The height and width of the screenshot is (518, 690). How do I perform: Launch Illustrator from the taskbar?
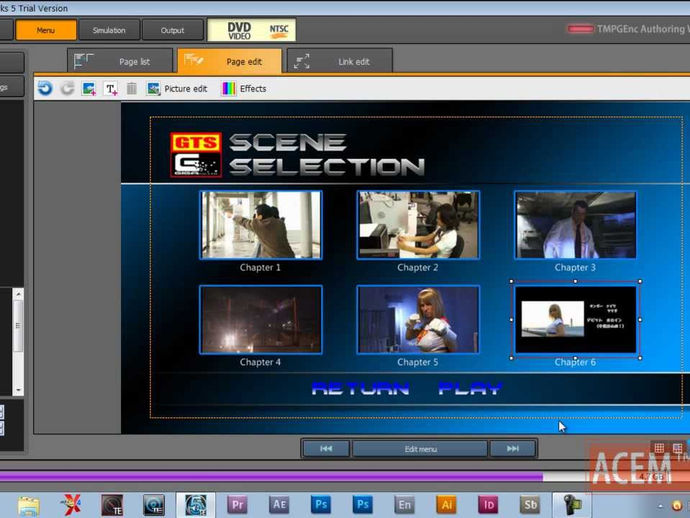(446, 505)
